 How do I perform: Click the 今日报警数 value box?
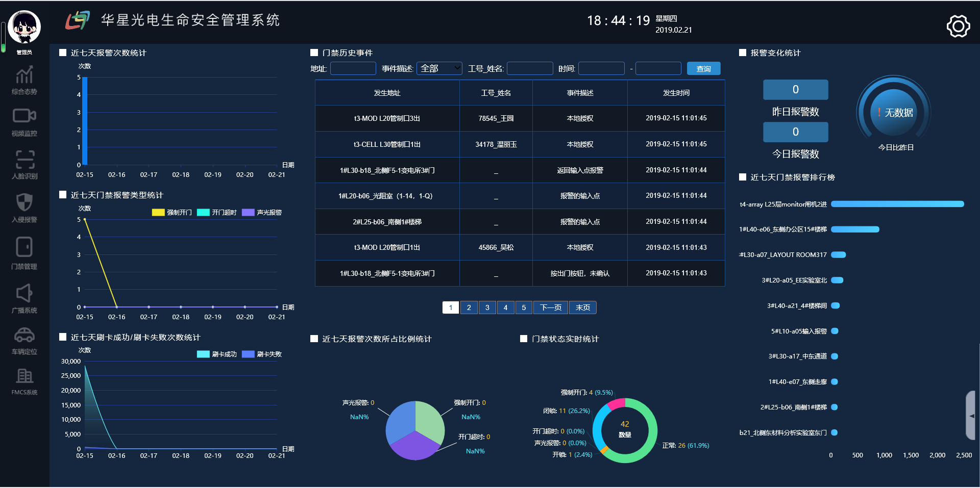coord(795,132)
